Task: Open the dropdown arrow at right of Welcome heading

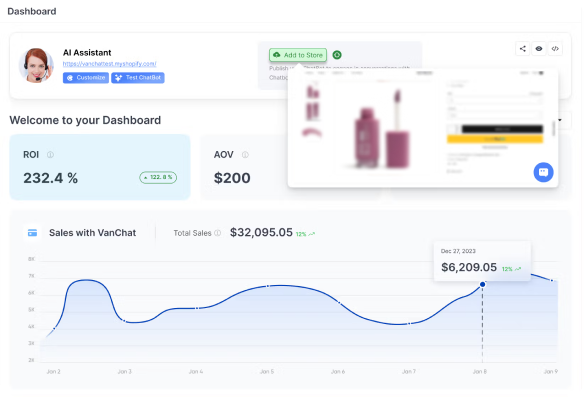Action: [560, 120]
